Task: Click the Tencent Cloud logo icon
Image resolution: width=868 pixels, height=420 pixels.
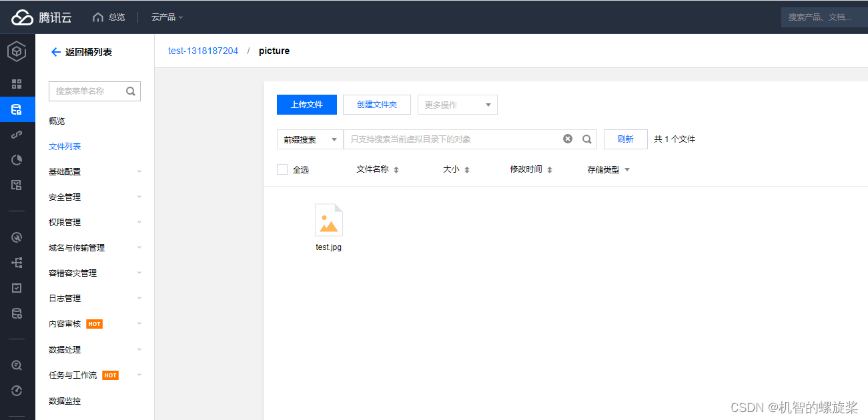Action: click(x=23, y=17)
